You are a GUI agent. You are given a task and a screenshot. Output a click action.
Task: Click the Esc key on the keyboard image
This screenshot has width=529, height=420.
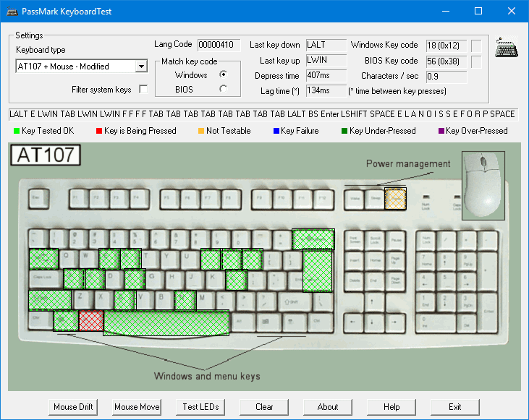pyautogui.click(x=38, y=196)
